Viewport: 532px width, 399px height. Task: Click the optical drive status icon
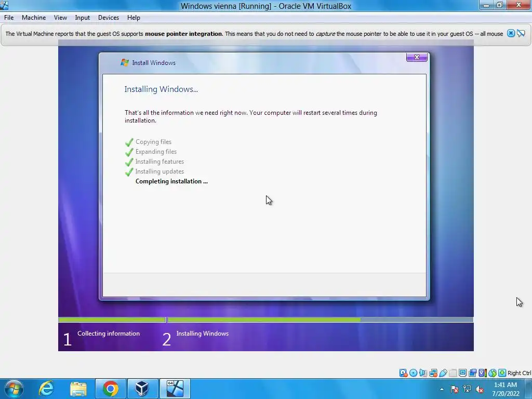click(x=413, y=373)
